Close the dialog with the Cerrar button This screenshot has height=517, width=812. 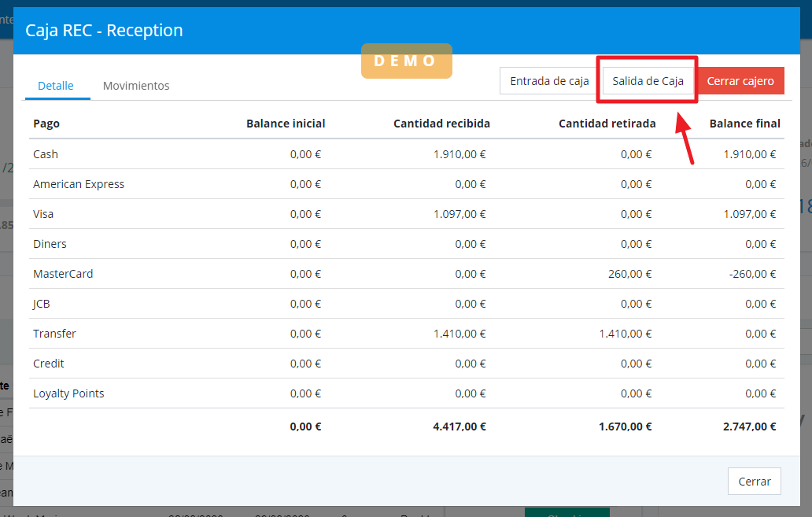click(x=754, y=482)
